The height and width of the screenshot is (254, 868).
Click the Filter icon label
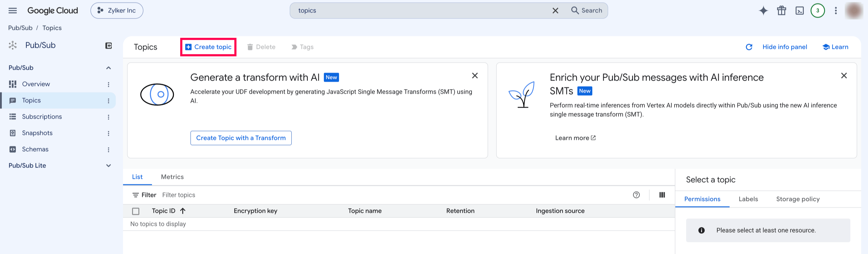pyautogui.click(x=144, y=195)
